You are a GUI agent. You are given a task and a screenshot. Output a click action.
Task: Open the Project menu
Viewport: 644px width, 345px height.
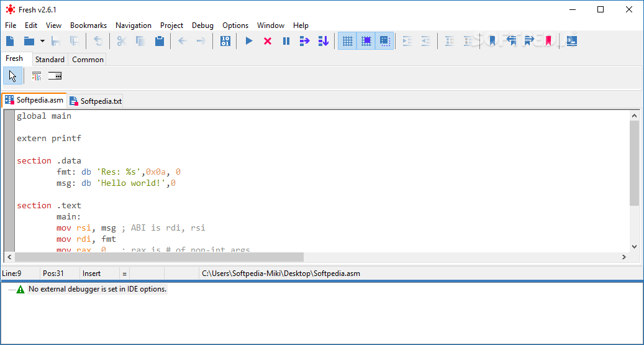[171, 25]
